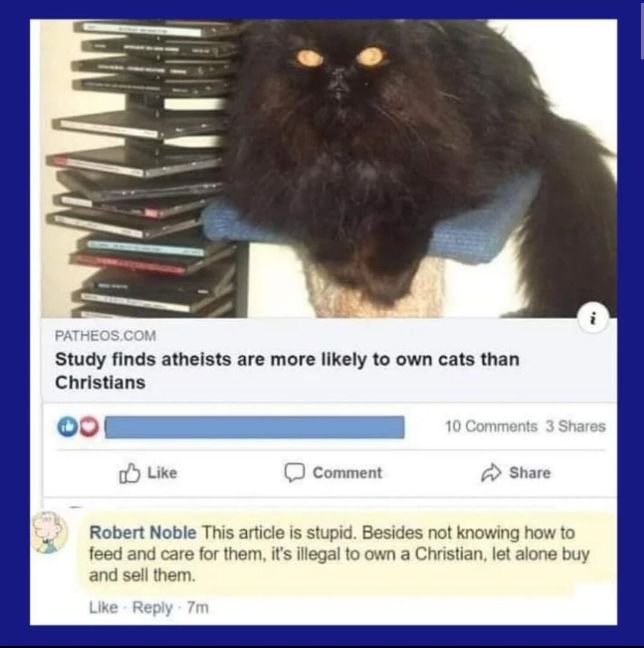This screenshot has height=648, width=644.
Task: Click the 7m comment timestamp
Action: [198, 607]
